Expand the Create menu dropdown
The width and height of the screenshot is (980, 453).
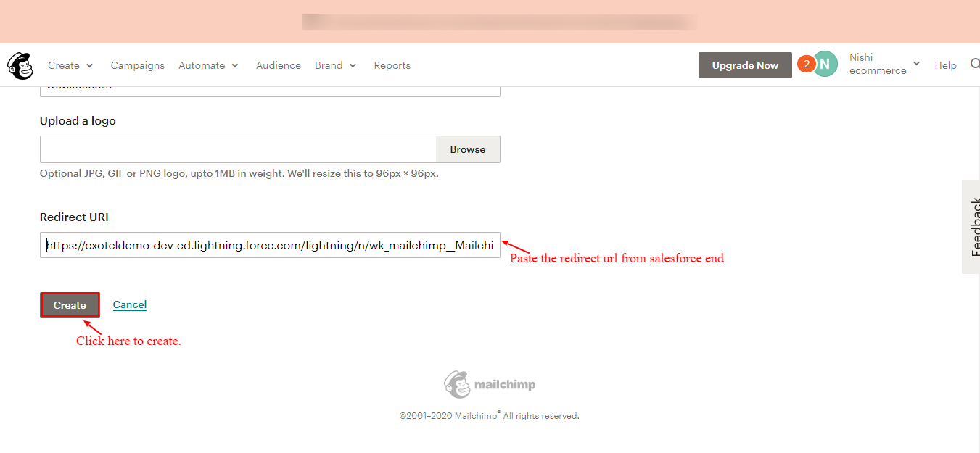70,65
